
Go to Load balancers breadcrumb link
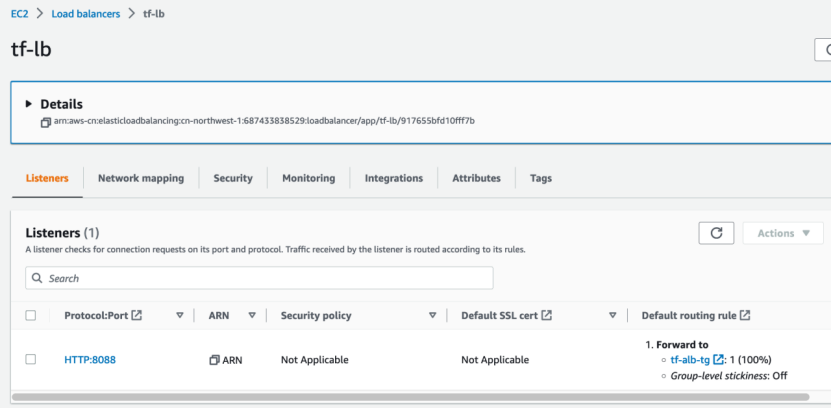(86, 14)
